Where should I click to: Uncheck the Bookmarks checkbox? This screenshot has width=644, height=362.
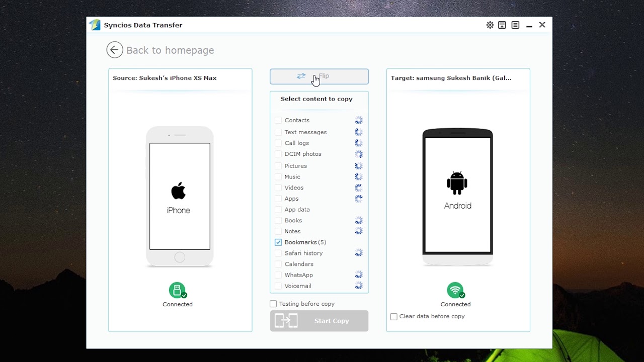[x=278, y=242]
